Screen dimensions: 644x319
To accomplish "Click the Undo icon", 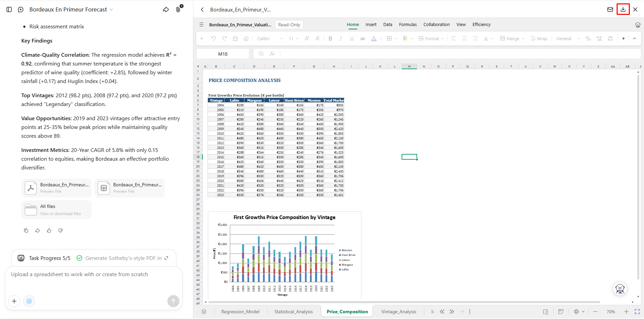I will pos(213,38).
